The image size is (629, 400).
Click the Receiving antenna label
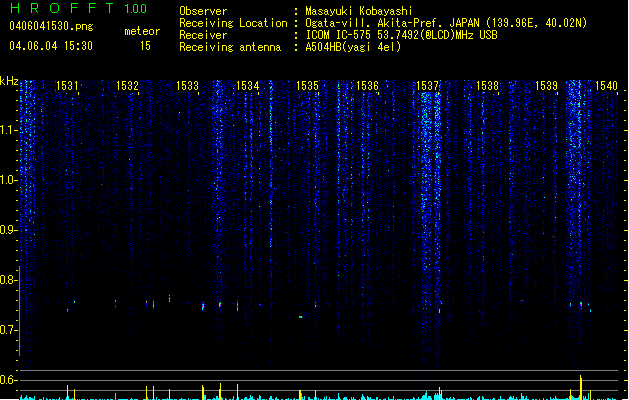click(x=230, y=47)
